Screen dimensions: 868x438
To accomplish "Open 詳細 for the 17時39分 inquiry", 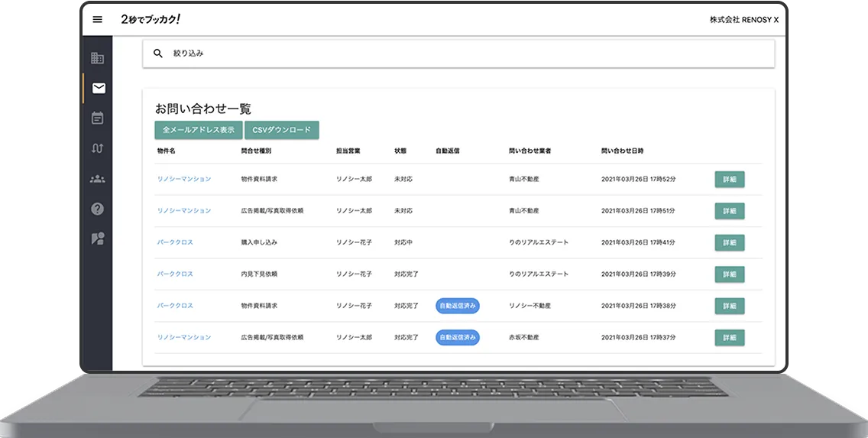I will tap(730, 274).
